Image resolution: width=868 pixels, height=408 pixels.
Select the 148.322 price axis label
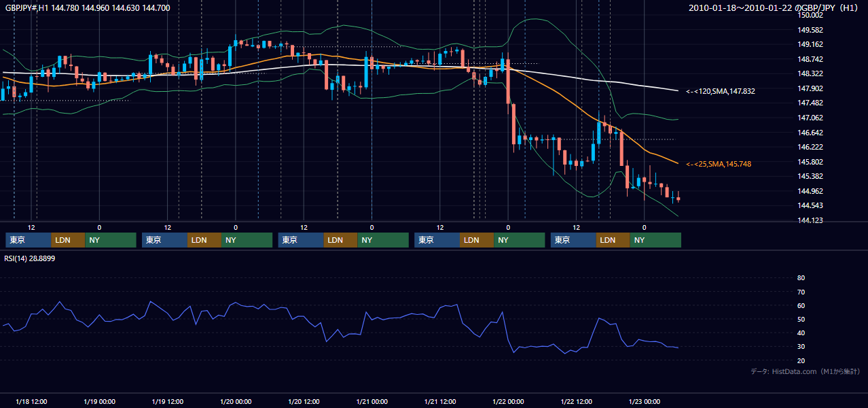pos(810,73)
